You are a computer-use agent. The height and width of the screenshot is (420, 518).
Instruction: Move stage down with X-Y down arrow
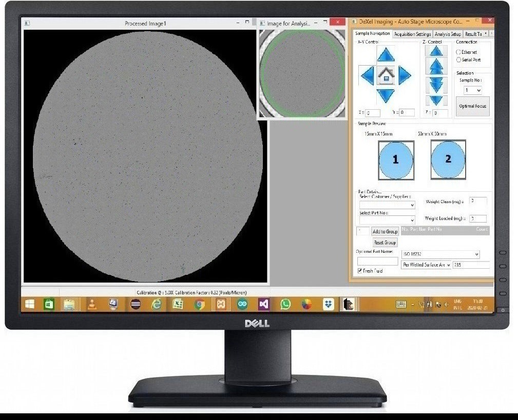[385, 95]
